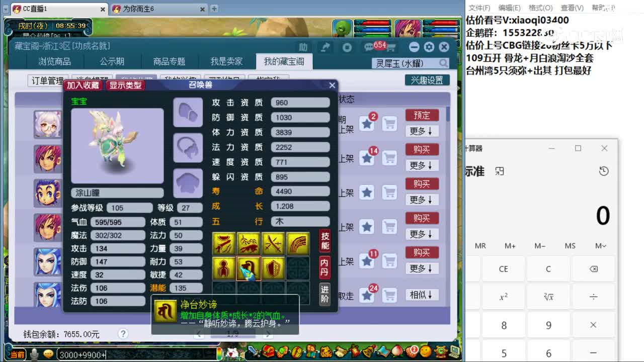
Task: Open the top pet equipment slot
Action: click(188, 113)
